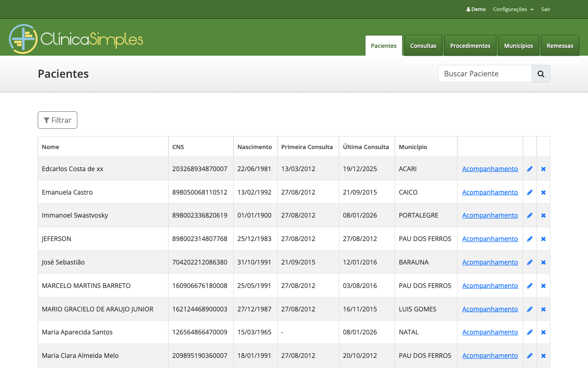
Task: Click the ClínicaSimples logo
Action: [x=76, y=39]
